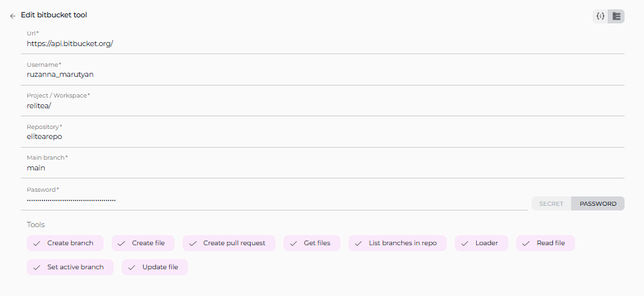Deselect the Set active branch tool
Screen dimensions: 644x296
coord(70,267)
